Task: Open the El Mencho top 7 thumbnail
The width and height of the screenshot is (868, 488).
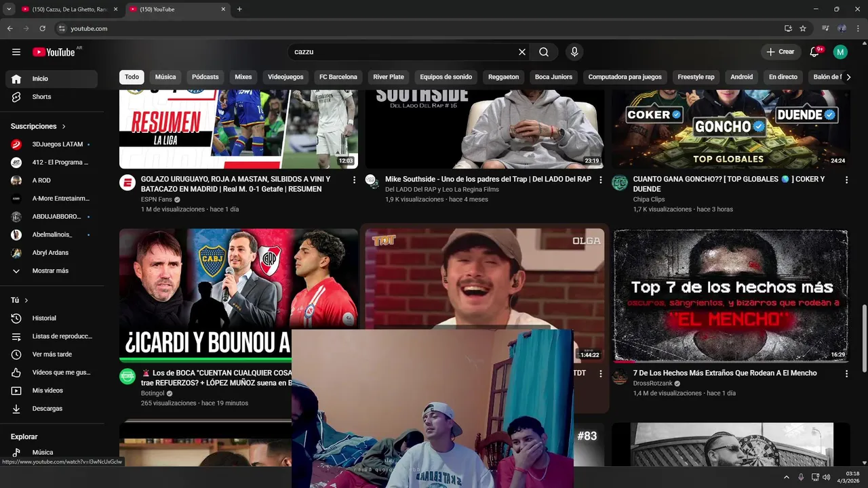Action: pyautogui.click(x=731, y=296)
